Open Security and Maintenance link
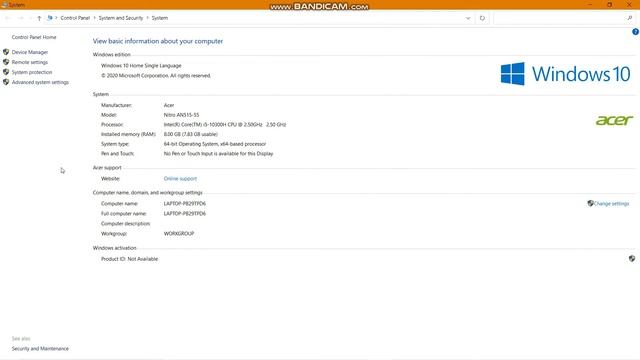The width and height of the screenshot is (640, 360). click(x=40, y=349)
